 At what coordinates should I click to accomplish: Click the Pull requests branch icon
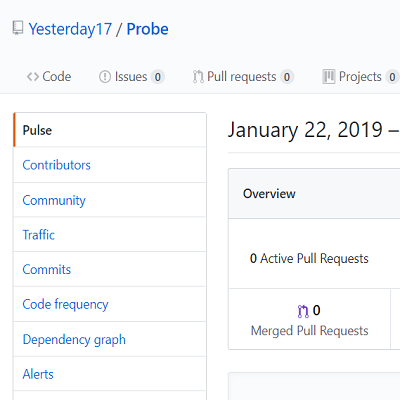[198, 77]
